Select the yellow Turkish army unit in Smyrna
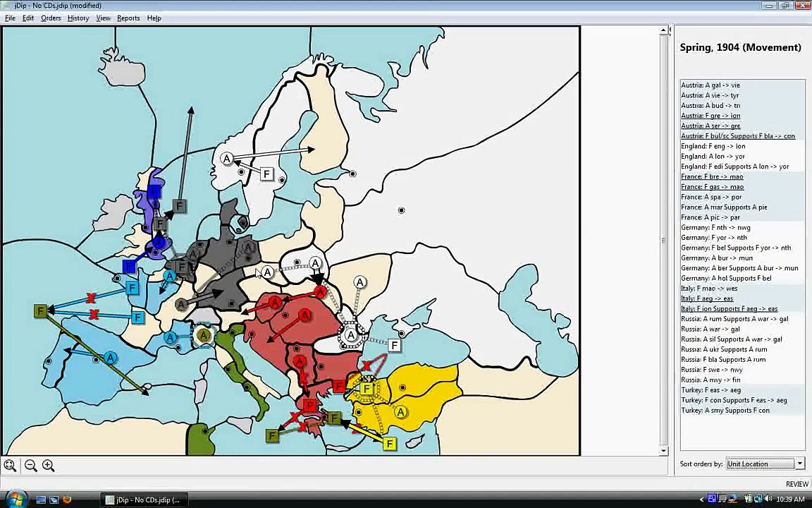The height and width of the screenshot is (508, 812). 400,411
